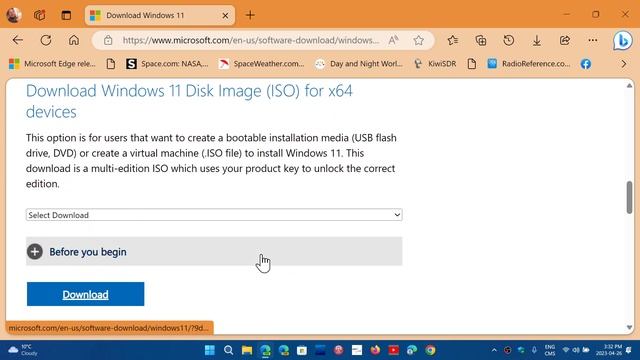Open the Workspaces icon in title bar
The image size is (640, 360).
pyautogui.click(x=40, y=15)
